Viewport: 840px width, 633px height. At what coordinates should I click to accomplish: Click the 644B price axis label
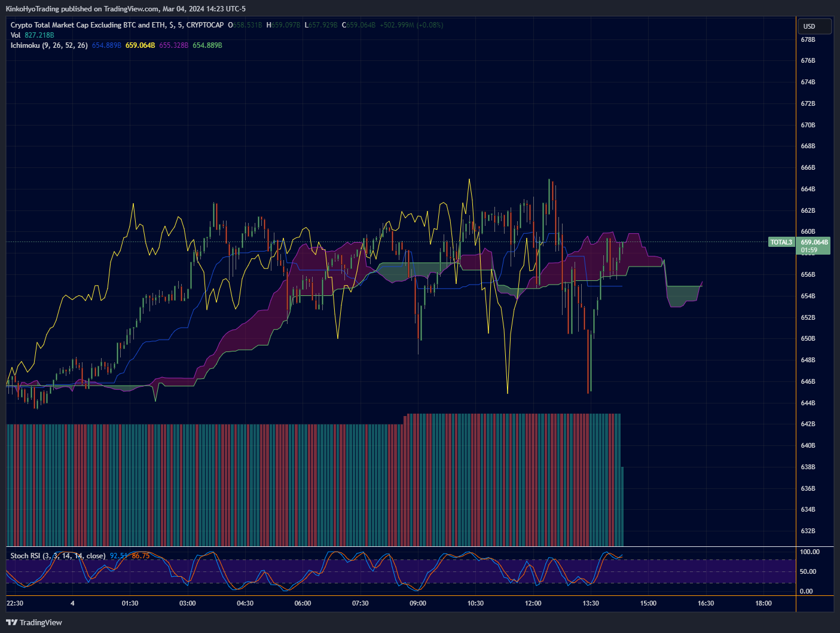point(808,403)
